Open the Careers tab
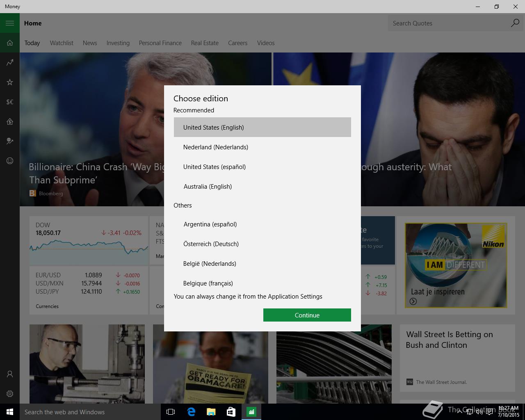Image resolution: width=525 pixels, height=420 pixels. click(x=237, y=43)
